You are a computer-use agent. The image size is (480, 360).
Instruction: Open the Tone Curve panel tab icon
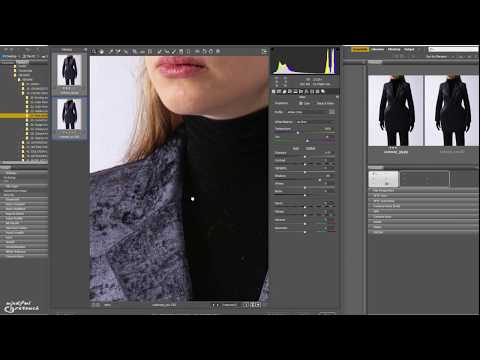click(279, 91)
